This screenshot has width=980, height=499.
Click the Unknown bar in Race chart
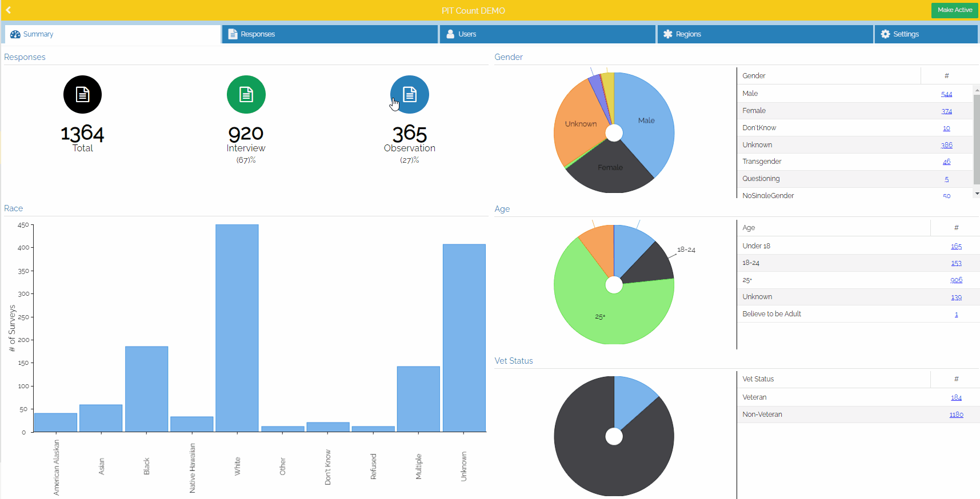pos(464,338)
